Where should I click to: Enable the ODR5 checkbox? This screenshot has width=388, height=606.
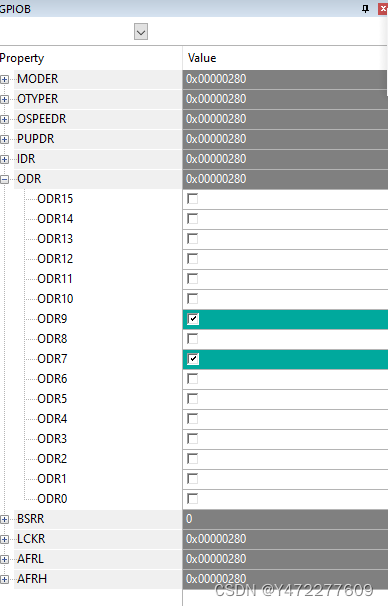pos(192,399)
